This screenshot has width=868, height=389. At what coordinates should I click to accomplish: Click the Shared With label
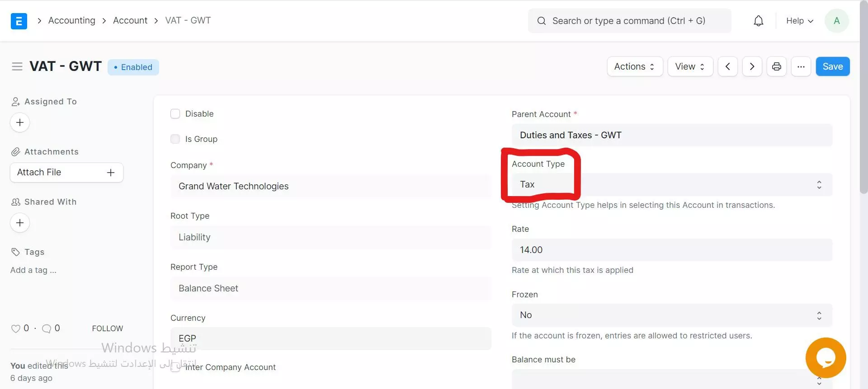coord(51,202)
